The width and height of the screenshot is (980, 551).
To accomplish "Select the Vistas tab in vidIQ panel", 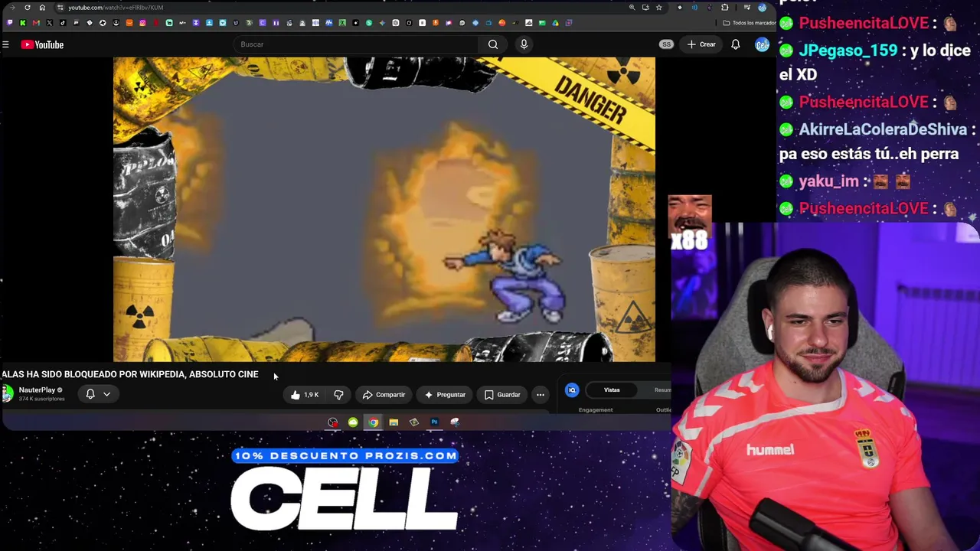I will coord(612,390).
